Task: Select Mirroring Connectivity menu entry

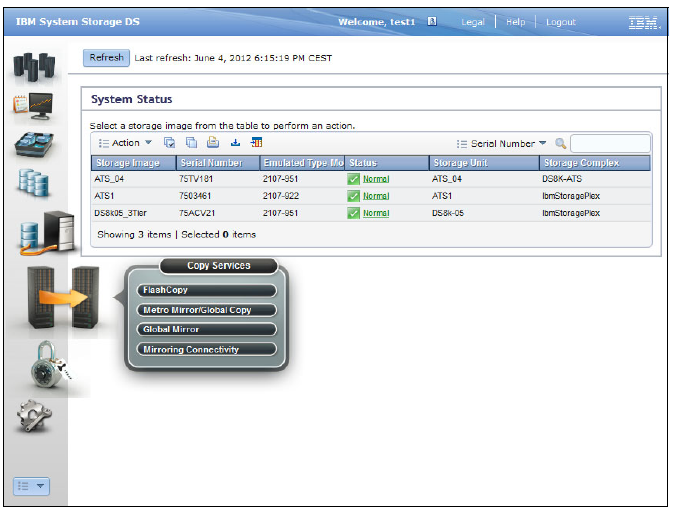Action: point(207,349)
